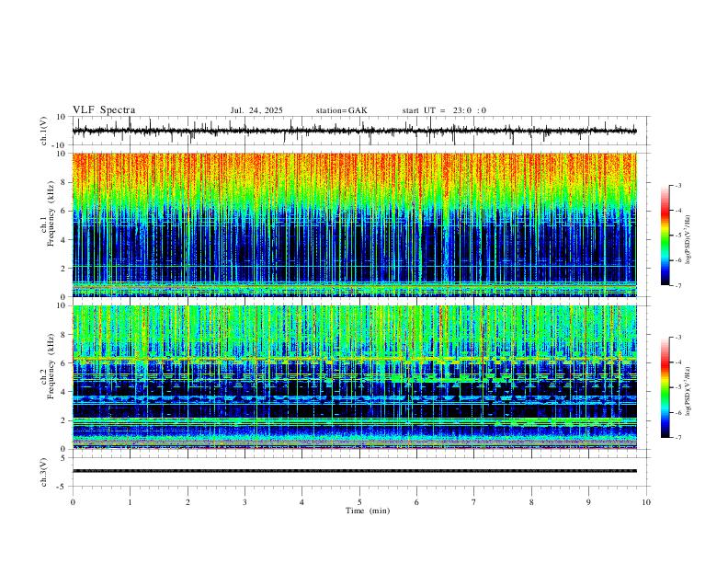Click the date 'Jul. 24, 2025'

(x=256, y=110)
